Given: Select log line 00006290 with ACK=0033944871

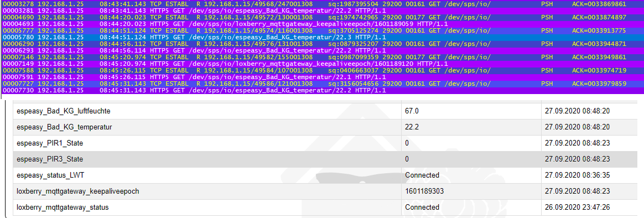Looking at the screenshot, I should tap(322, 44).
